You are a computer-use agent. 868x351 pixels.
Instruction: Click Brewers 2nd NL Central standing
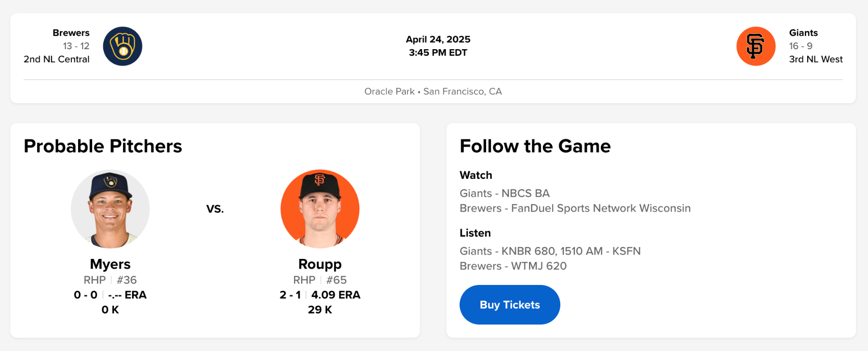tap(56, 59)
